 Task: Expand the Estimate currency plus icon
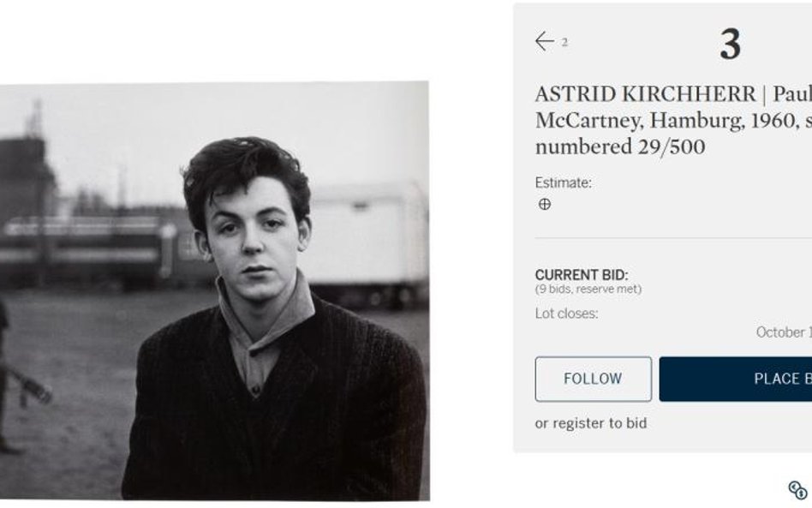click(544, 204)
